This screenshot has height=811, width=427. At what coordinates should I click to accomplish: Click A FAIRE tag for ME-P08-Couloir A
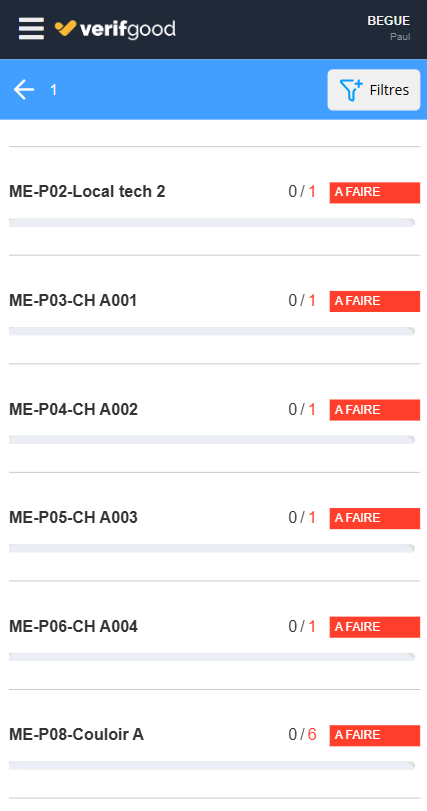pyautogui.click(x=375, y=735)
